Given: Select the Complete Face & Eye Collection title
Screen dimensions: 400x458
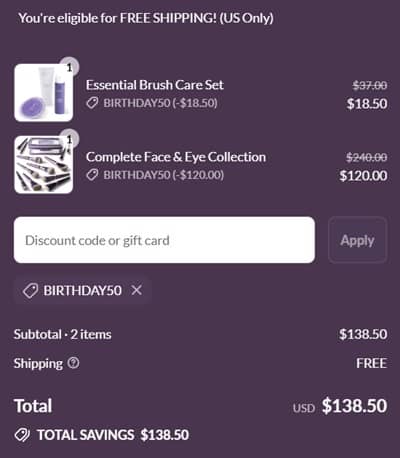Looking at the screenshot, I should (176, 157).
